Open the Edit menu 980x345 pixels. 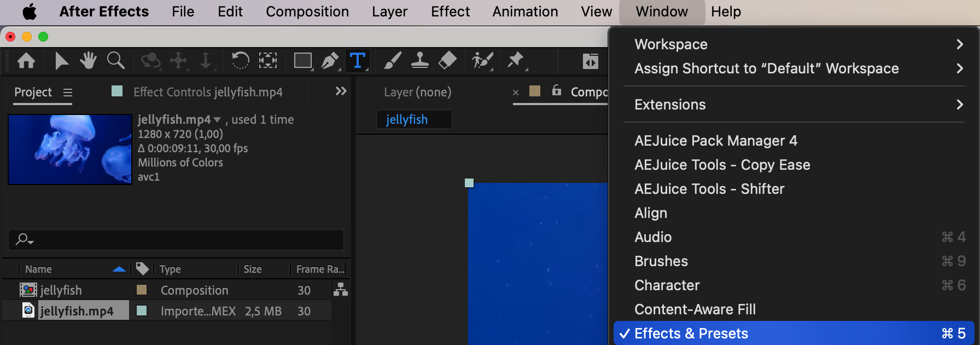coord(230,12)
